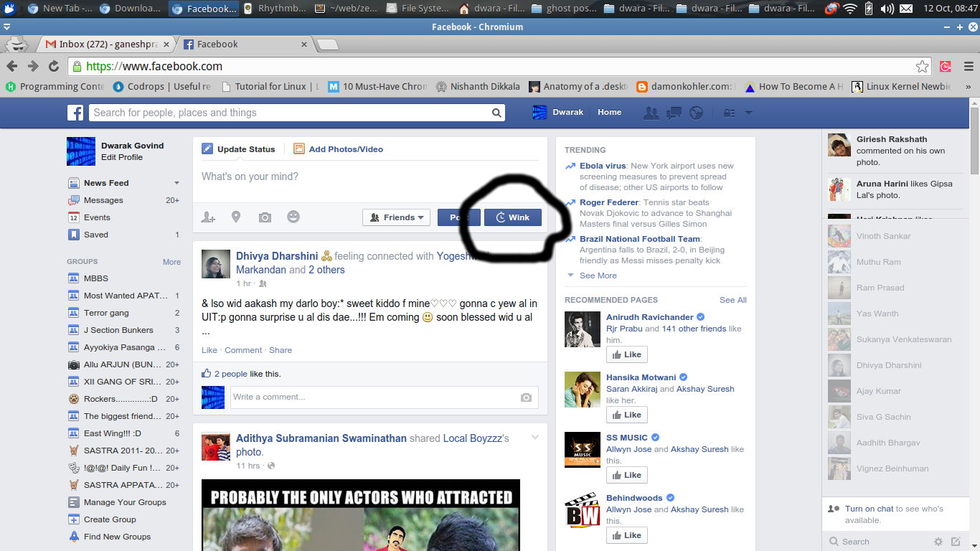The image size is (980, 551).
Task: Go back with browser back arrow
Action: click(12, 66)
